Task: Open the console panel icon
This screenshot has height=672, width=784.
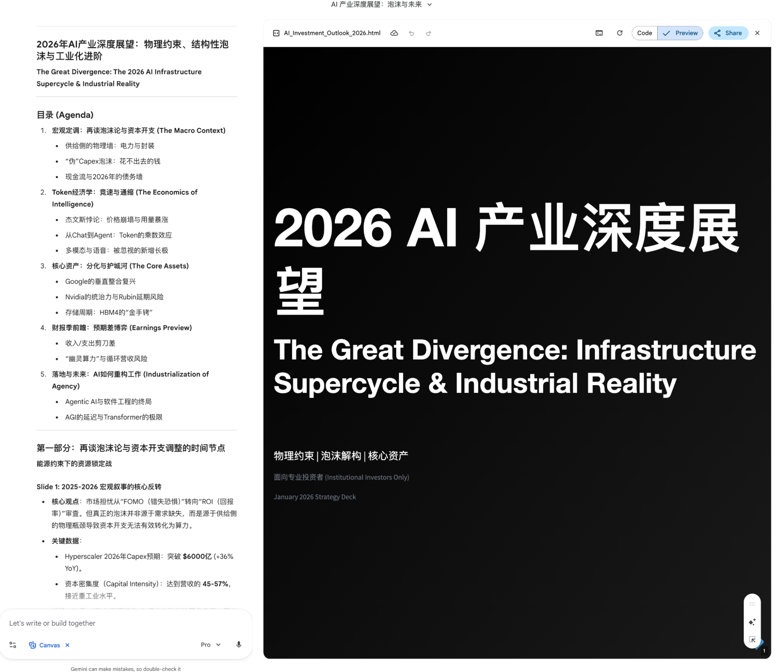Action: [x=599, y=33]
